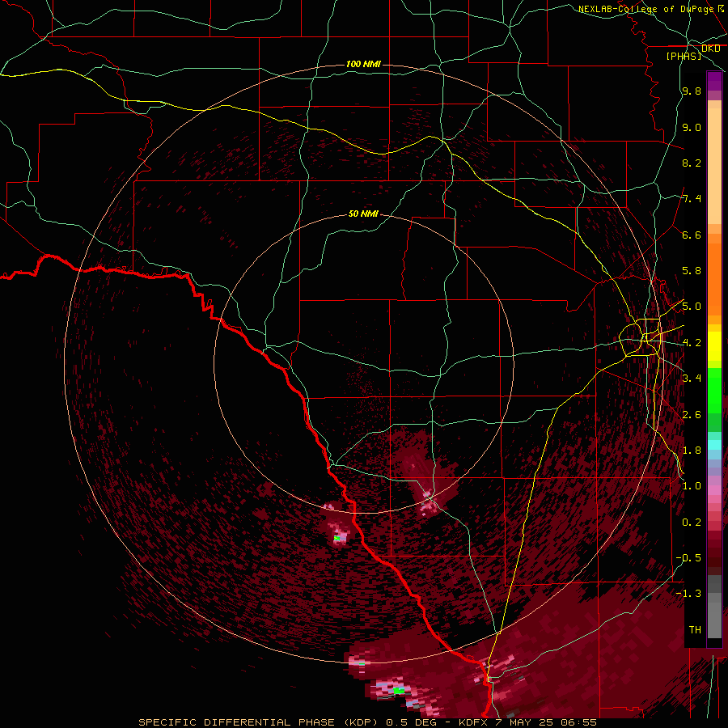
Task: Click the 5.8 value on the color scale
Action: pyautogui.click(x=692, y=271)
